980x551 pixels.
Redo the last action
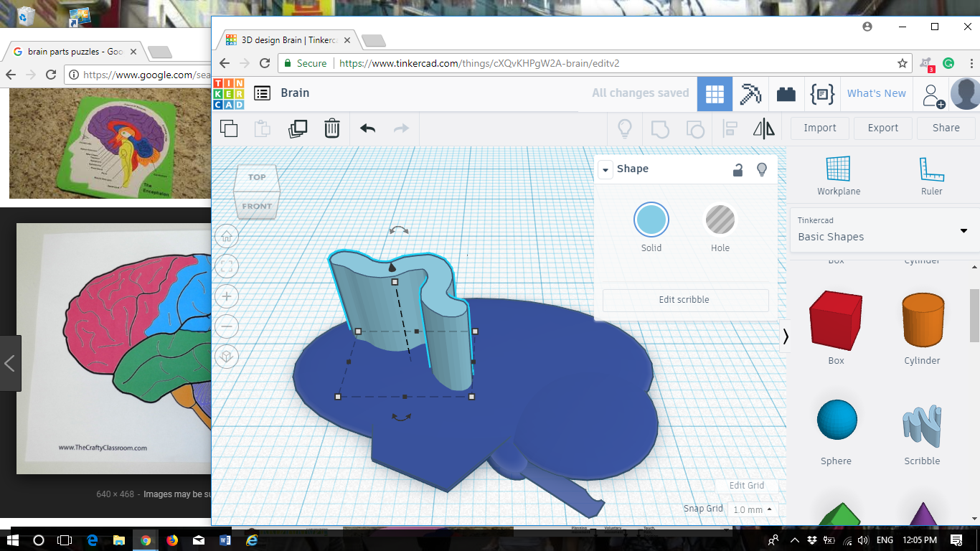[401, 128]
